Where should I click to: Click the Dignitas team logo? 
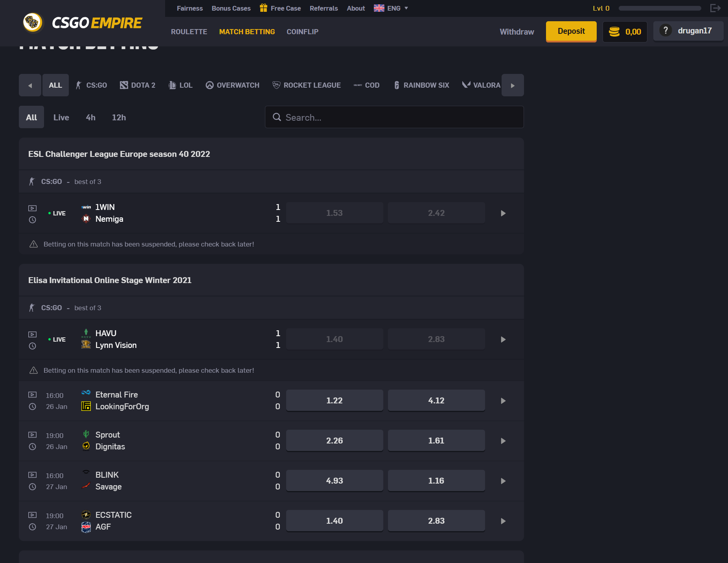pos(86,446)
